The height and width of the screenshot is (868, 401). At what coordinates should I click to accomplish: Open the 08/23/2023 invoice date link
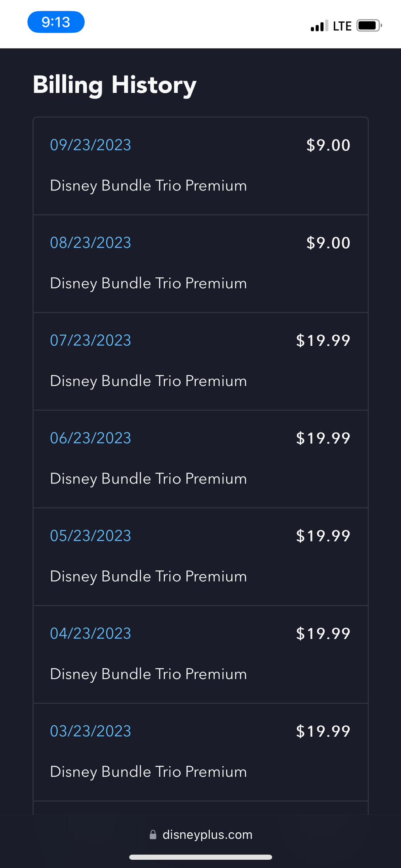[x=91, y=242]
